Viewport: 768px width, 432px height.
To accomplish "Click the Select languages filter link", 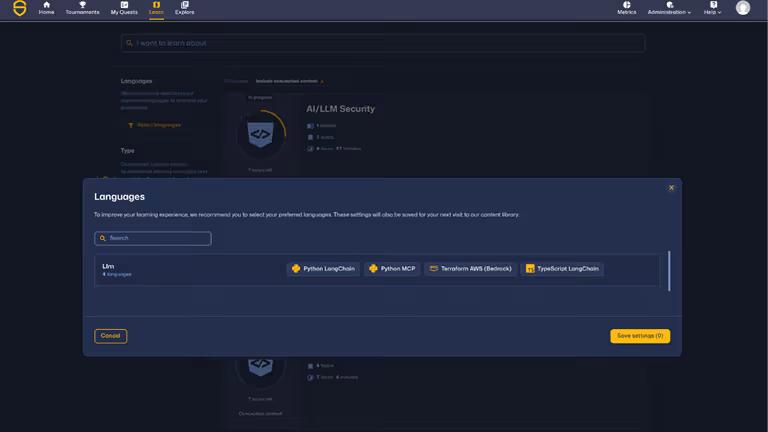I will click(154, 125).
